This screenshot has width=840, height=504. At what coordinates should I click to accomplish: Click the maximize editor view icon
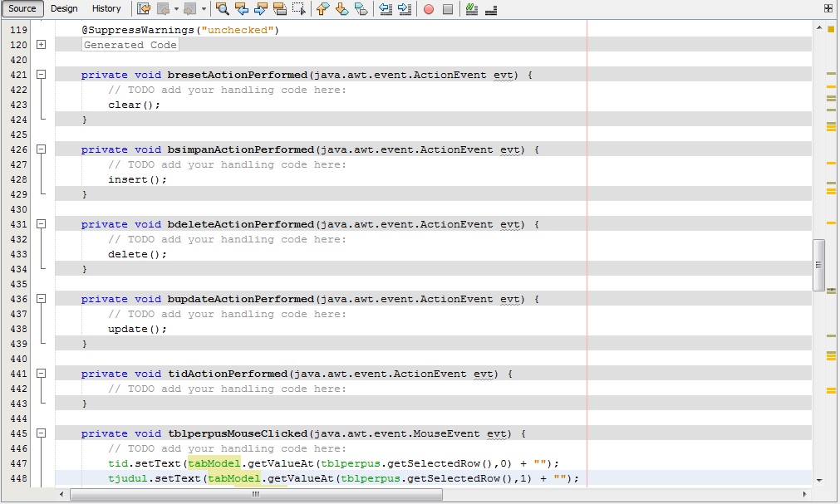tap(827, 7)
